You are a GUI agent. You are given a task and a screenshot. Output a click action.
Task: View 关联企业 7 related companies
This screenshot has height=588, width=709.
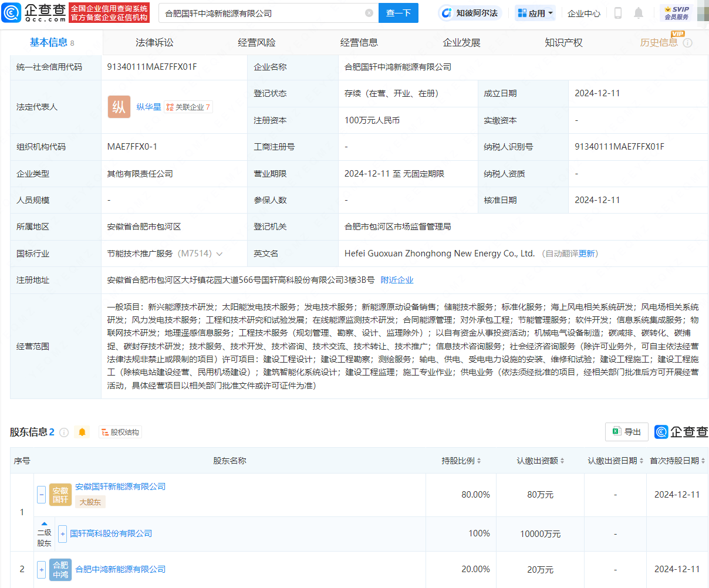pyautogui.click(x=188, y=107)
